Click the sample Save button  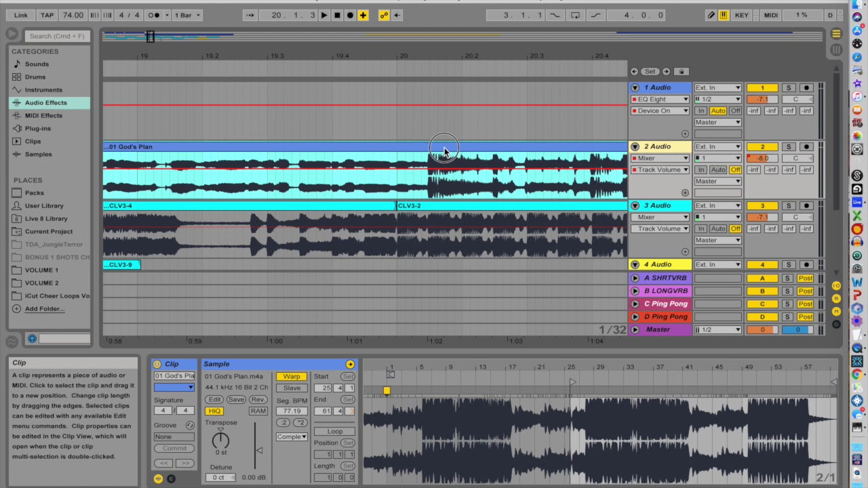(236, 399)
